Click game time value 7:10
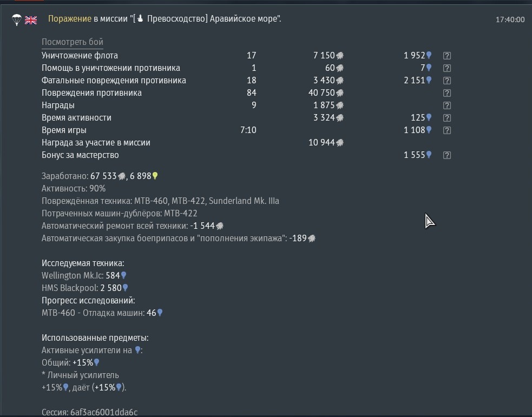This screenshot has height=417, width=532. 248,130
